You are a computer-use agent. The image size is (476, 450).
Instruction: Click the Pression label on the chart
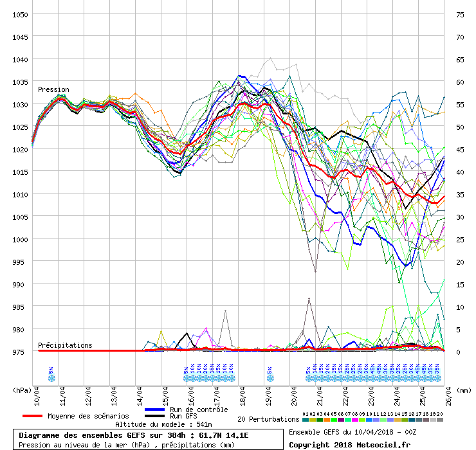(53, 89)
